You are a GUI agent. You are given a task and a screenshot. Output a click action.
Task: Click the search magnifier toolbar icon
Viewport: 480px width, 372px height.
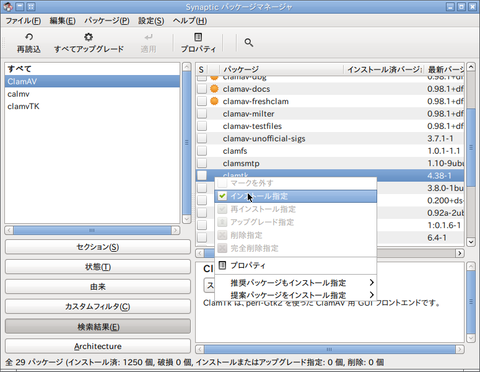[249, 43]
